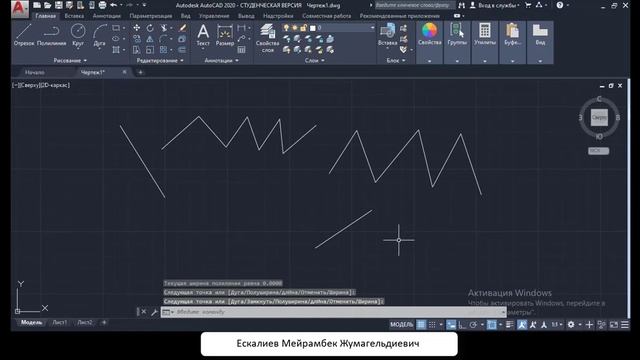640x360 pixels.
Task: Click the Erase tool icon
Action: pyautogui.click(x=182, y=28)
